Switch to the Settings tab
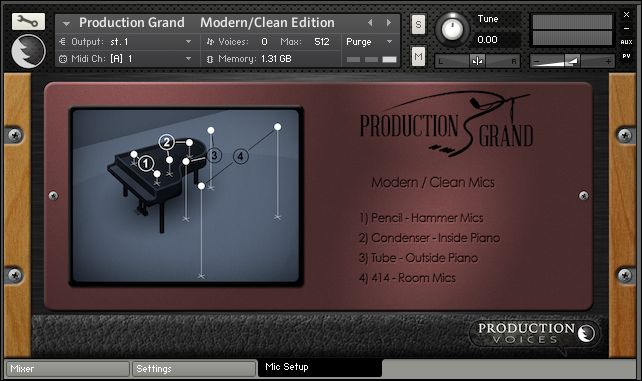Screen dimensions: 642x381 194,369
